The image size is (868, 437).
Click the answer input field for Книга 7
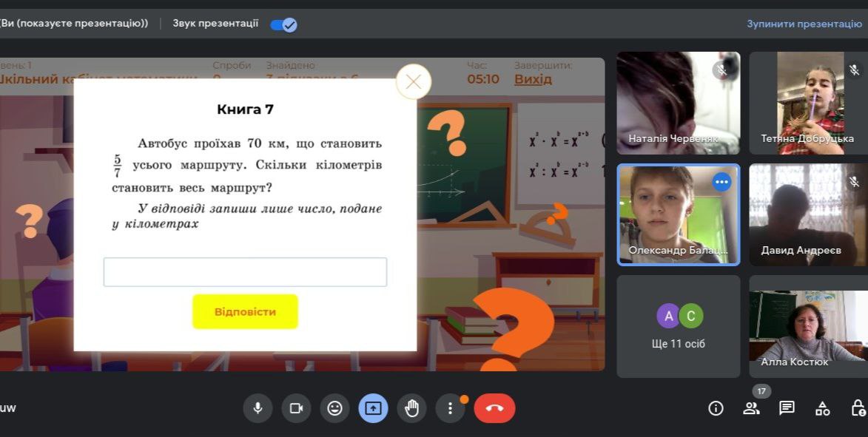(x=245, y=272)
